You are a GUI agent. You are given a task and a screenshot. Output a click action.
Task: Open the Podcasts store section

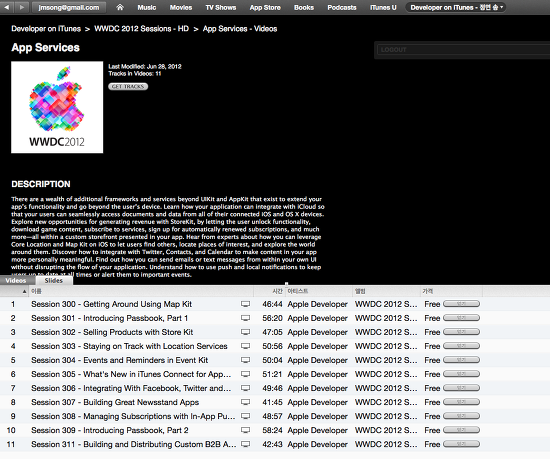(x=342, y=7)
